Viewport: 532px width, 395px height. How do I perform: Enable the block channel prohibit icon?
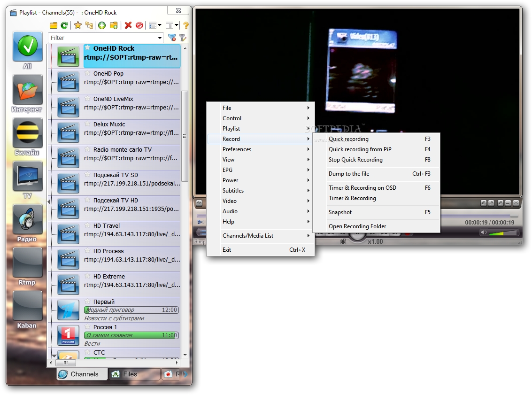pos(139,25)
